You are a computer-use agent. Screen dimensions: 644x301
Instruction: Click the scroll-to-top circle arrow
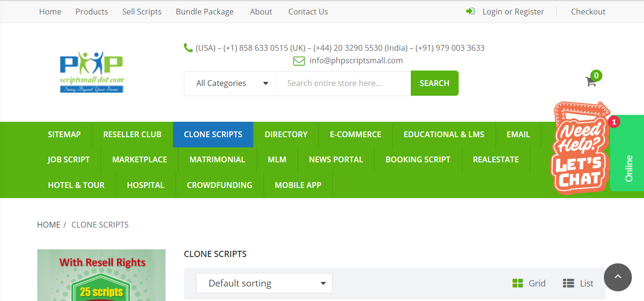(x=618, y=277)
